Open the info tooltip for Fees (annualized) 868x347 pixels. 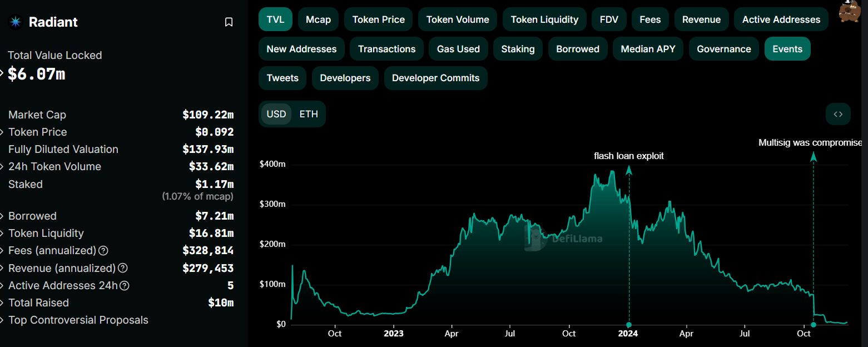103,251
